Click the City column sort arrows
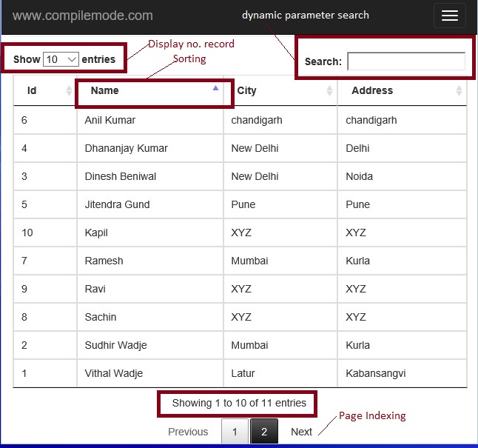 pos(330,91)
